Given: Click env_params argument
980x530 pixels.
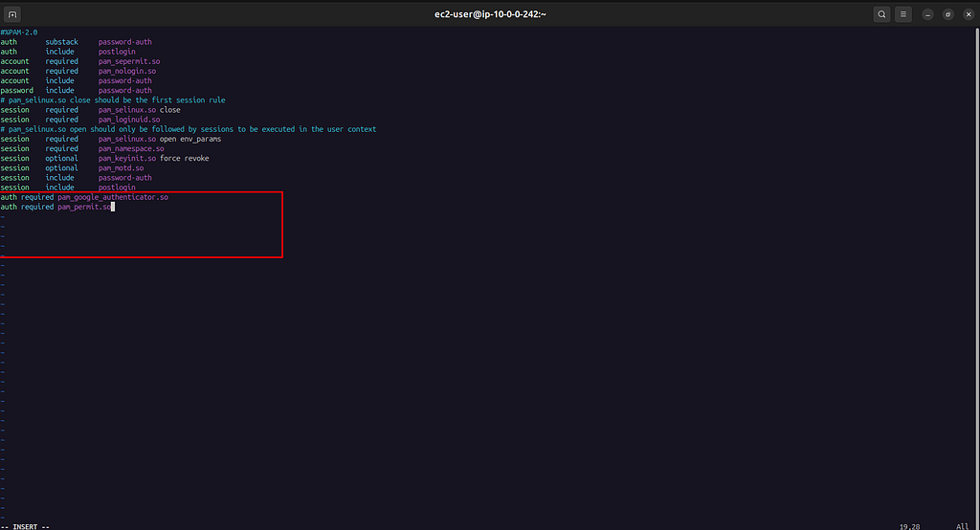Looking at the screenshot, I should pyautogui.click(x=201, y=139).
